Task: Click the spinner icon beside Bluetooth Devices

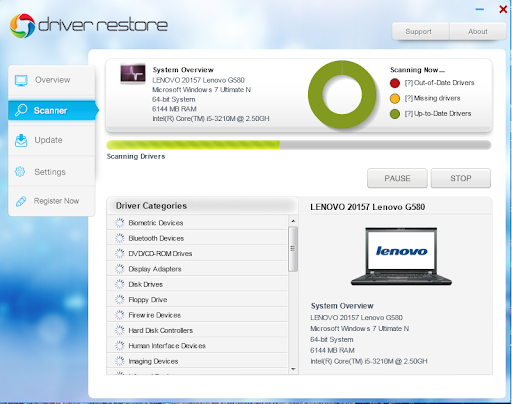Action: (119, 238)
